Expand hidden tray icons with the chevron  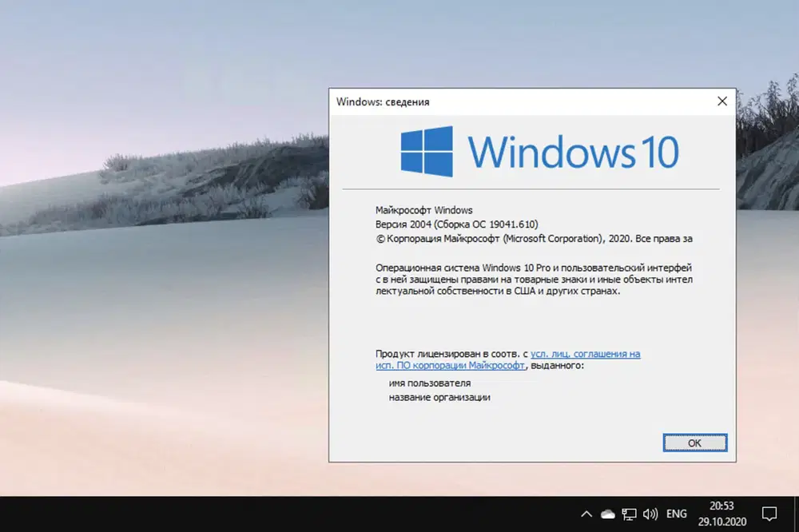(x=586, y=514)
